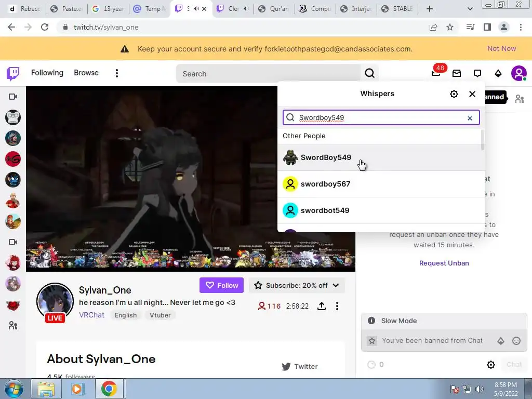Open the emote picker smiley icon

pos(516,341)
